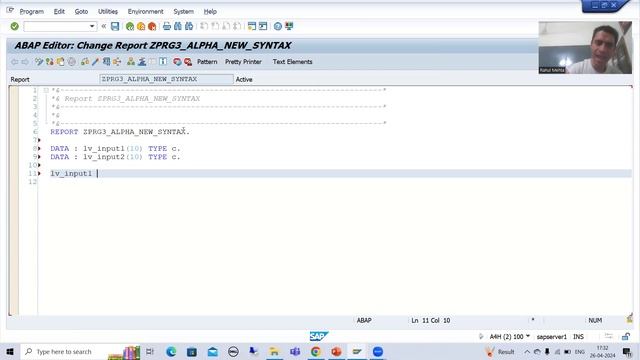Click the green Enter checkmark icon
The height and width of the screenshot is (360, 640).
[14, 26]
